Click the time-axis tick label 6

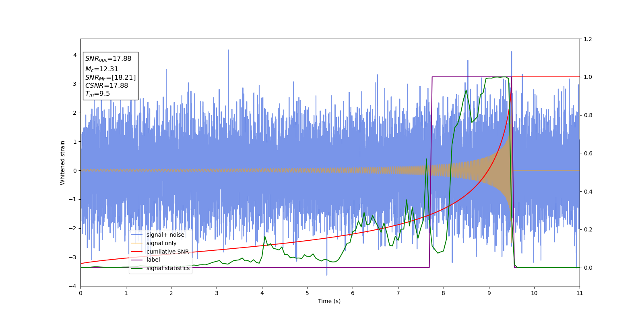coord(353,293)
